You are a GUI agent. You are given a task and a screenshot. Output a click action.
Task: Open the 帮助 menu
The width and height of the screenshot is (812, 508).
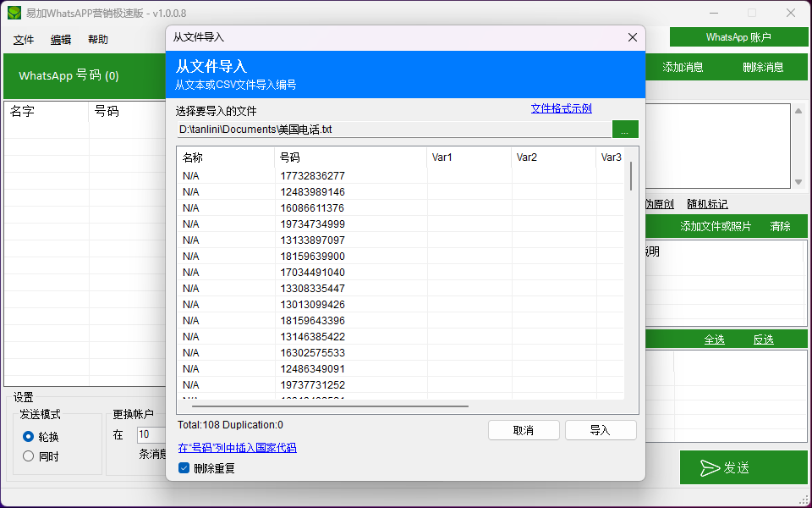tap(98, 40)
